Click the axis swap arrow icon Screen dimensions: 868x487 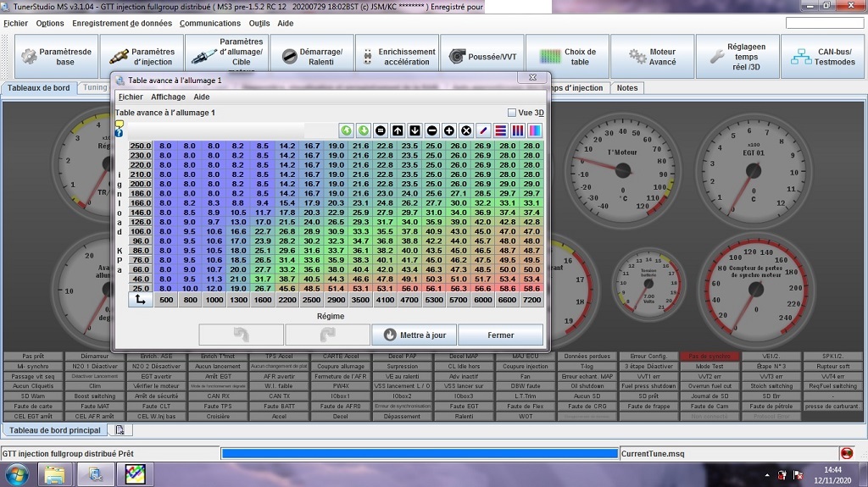[140, 300]
